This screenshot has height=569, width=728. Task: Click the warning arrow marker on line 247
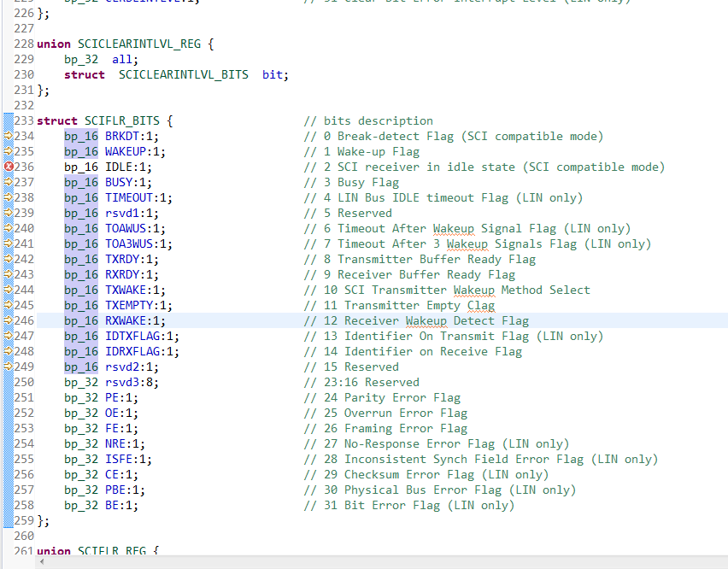[x=9, y=336]
